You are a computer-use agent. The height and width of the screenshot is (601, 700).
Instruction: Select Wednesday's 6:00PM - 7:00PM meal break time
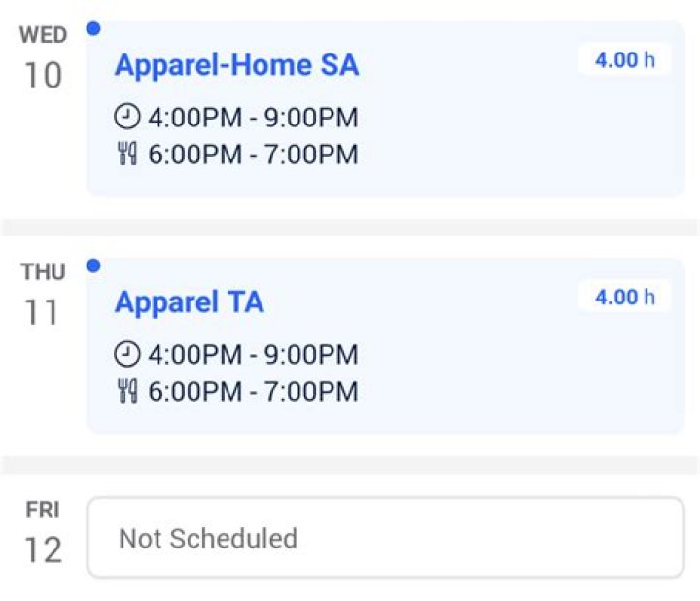tap(253, 155)
